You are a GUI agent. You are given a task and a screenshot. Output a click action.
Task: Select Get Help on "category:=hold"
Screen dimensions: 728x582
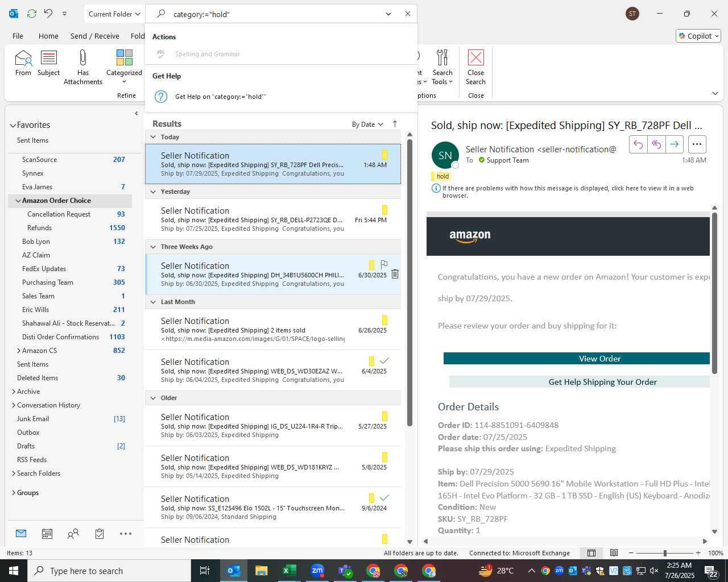tap(220, 97)
